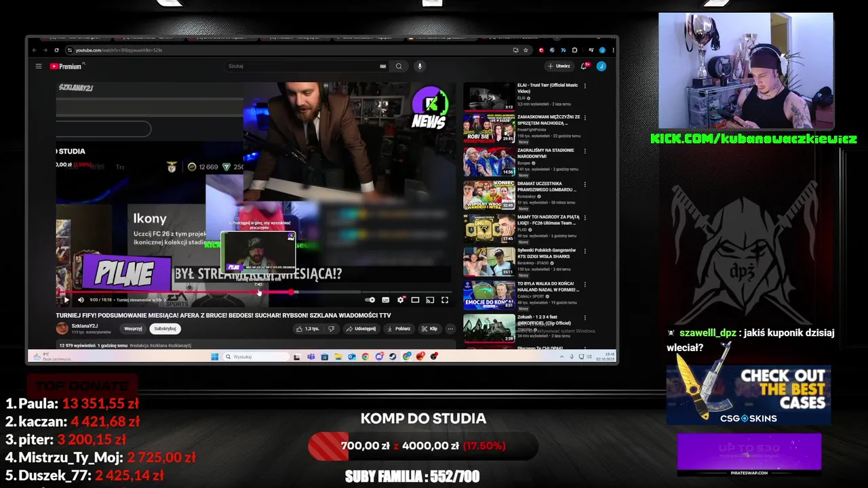The image size is (868, 488).
Task: Enter fullscreen mode
Action: pyautogui.click(x=445, y=300)
